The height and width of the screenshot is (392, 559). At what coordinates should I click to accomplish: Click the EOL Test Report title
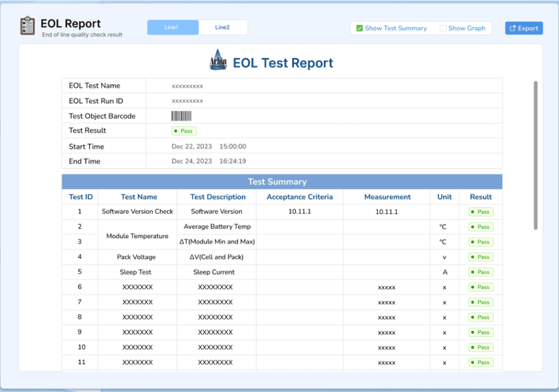point(283,63)
